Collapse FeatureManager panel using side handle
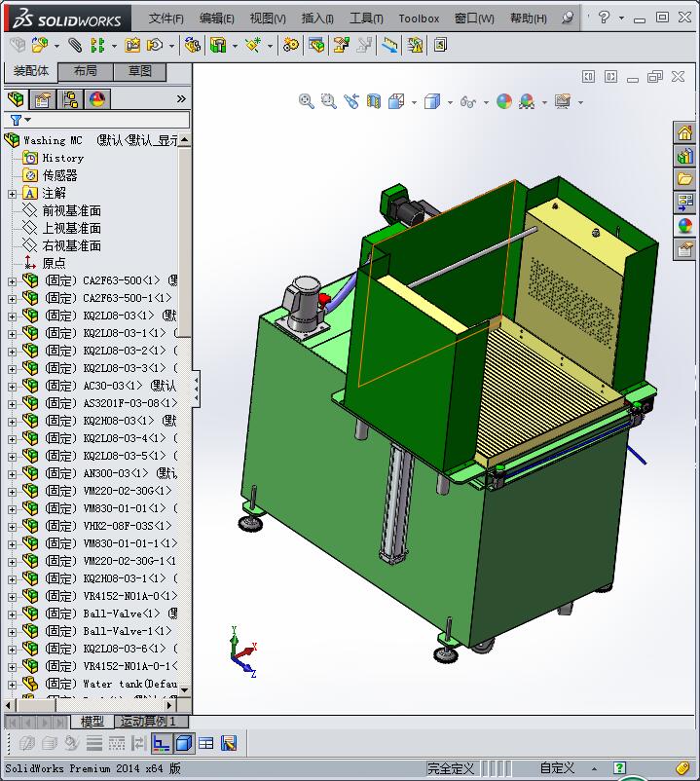 [x=196, y=389]
